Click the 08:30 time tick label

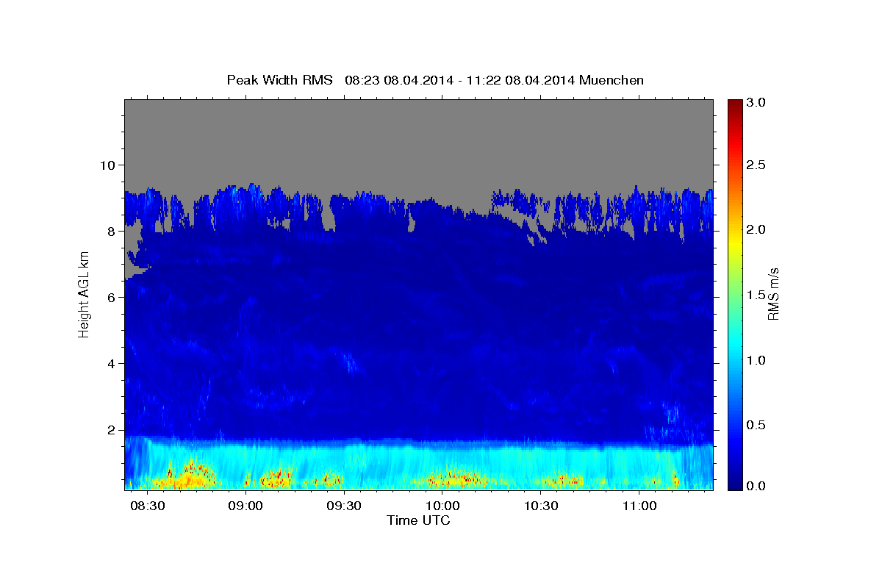[x=148, y=506]
